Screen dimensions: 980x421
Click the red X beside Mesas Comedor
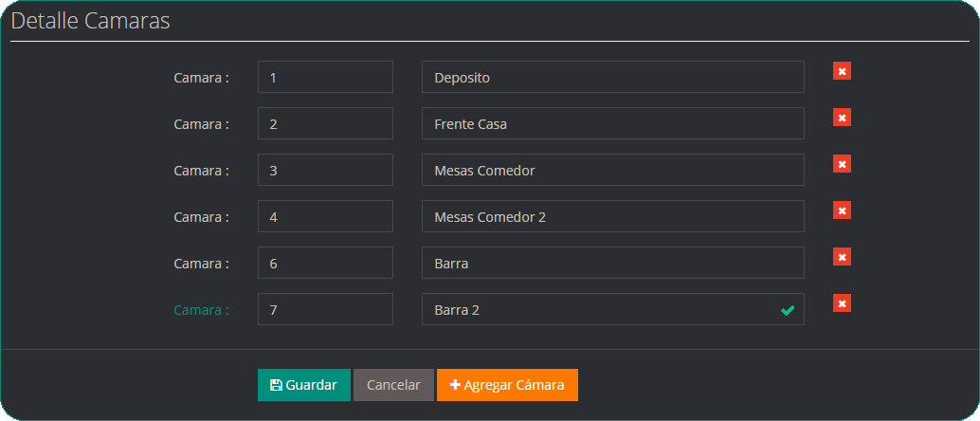842,164
